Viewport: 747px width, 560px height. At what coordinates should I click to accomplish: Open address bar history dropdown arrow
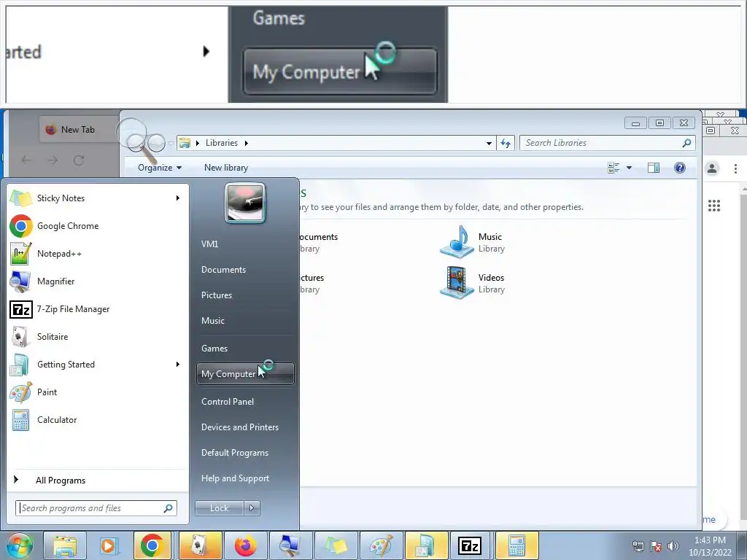coord(489,144)
